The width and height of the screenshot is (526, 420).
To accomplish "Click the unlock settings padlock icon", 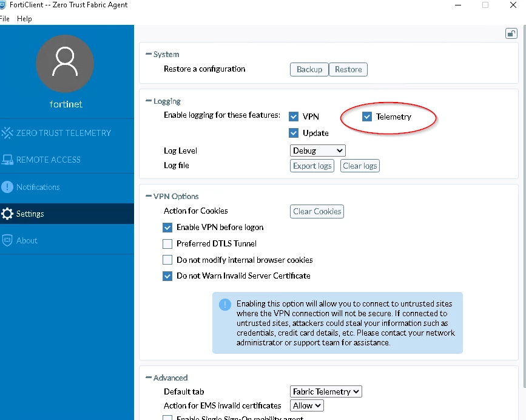I will (x=511, y=33).
